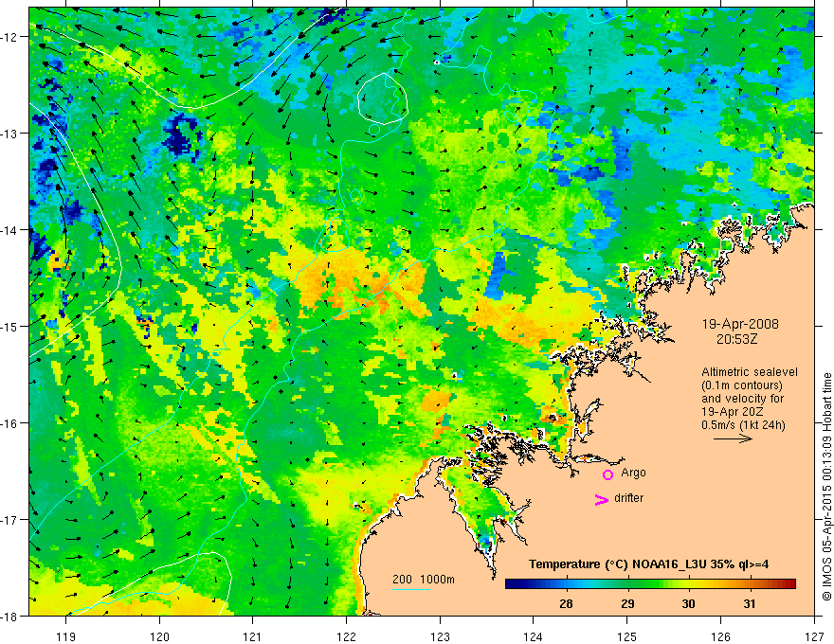Click the "Temperature (°C) NOAA16_L3U 35% ql>=4" title
Image resolution: width=834 pixels, height=644 pixels.
pos(648,564)
